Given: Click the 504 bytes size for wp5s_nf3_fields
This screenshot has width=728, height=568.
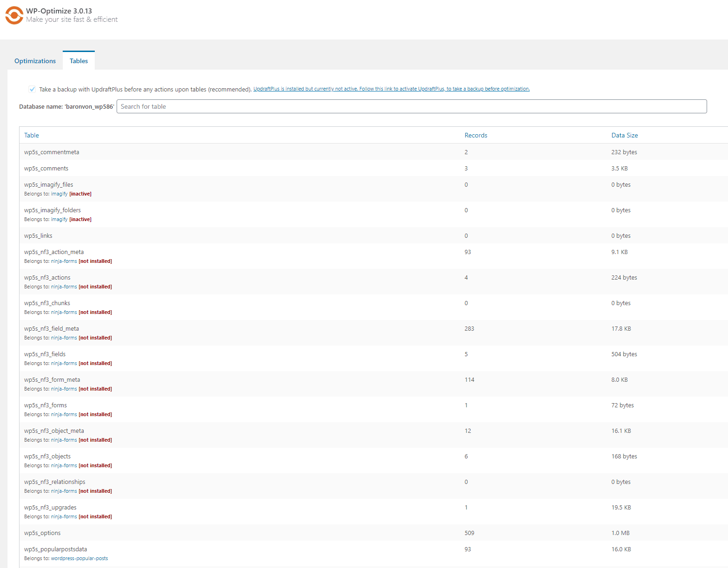Looking at the screenshot, I should 624,354.
